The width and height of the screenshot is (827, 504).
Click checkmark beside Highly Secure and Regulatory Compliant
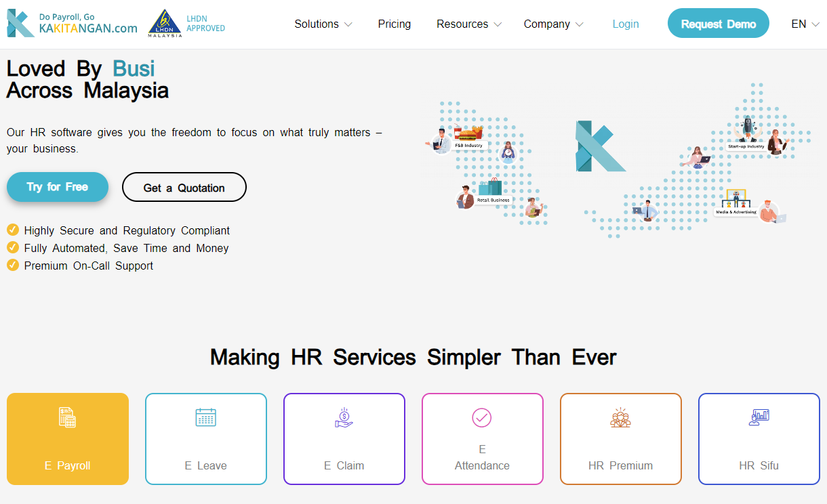coord(12,230)
